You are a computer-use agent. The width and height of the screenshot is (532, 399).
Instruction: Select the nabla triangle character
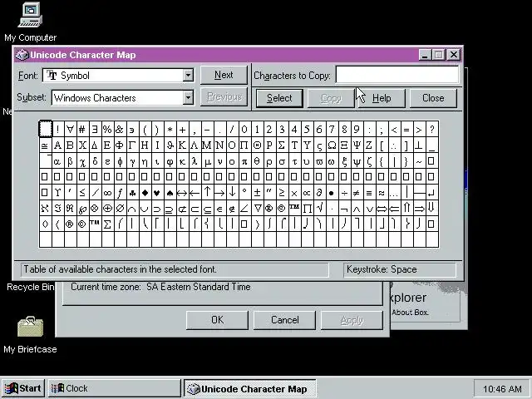(x=257, y=209)
